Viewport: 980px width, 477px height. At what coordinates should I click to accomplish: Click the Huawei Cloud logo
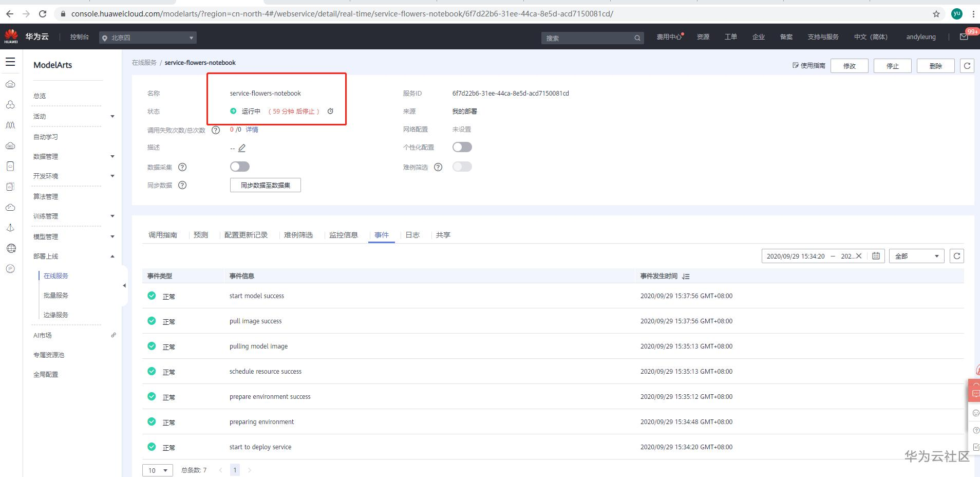11,36
